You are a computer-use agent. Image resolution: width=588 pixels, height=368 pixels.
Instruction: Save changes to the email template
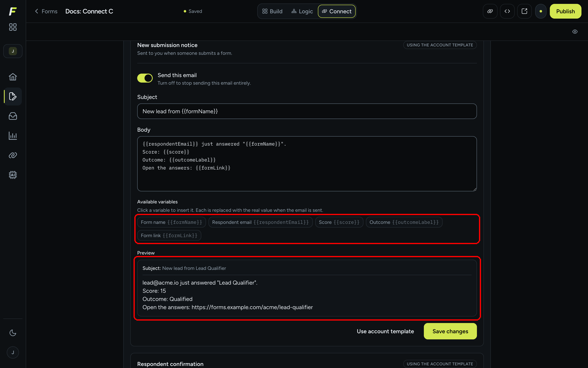pos(450,331)
